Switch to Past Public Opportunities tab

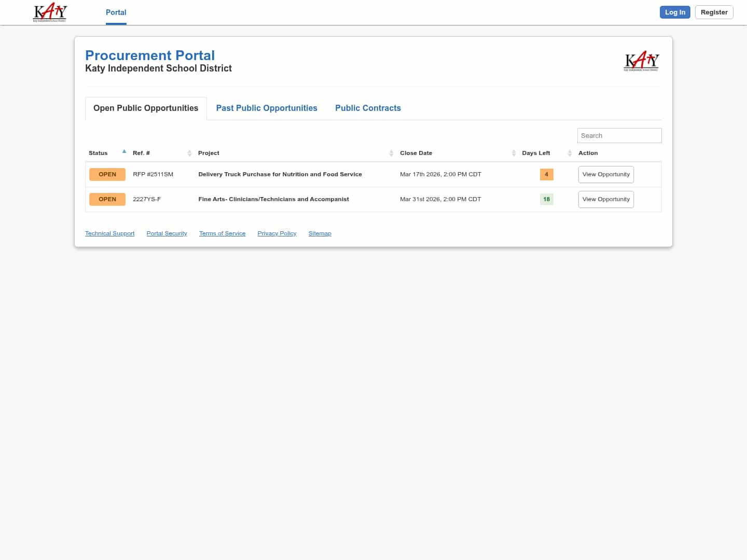[x=267, y=108]
